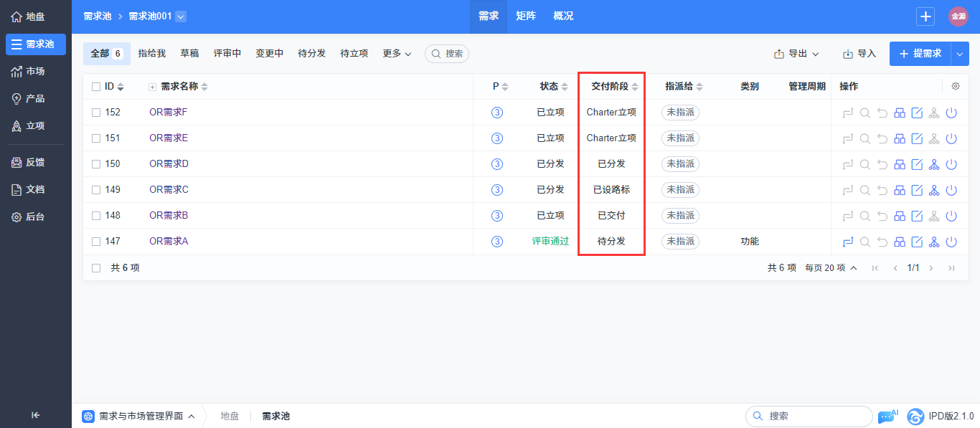Click the bottom bar 搜索 input
The width and height of the screenshot is (980, 428).
pos(809,417)
